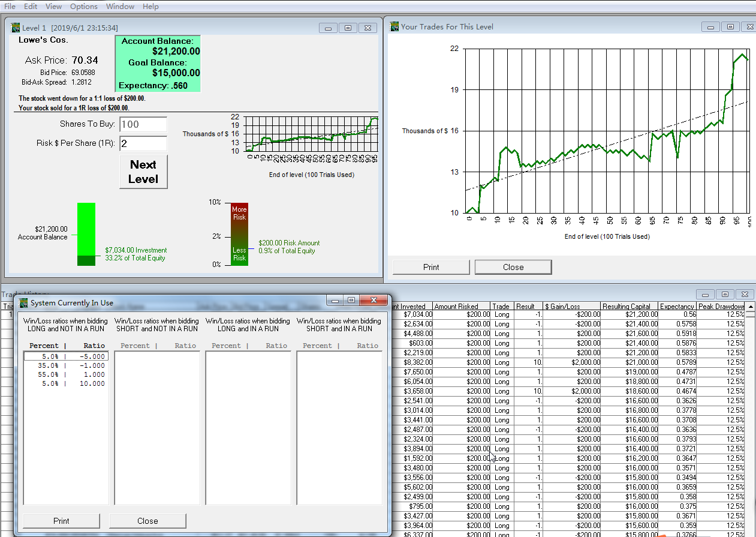Click the Ask Price 70.34 value
756x537 pixels.
point(85,60)
